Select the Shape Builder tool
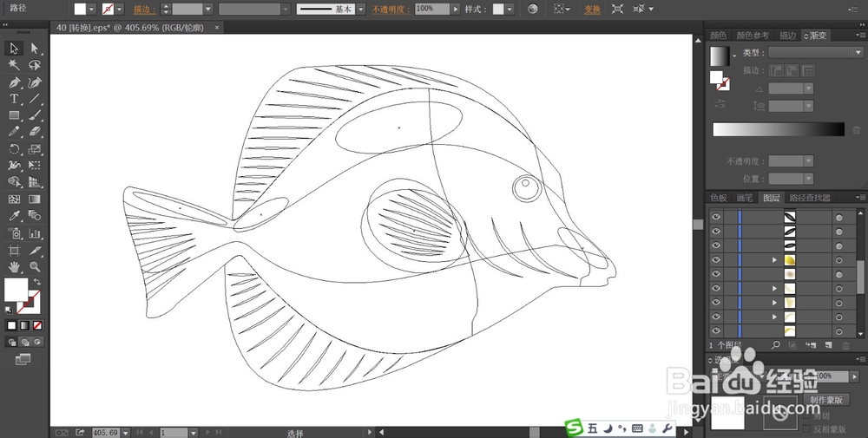 pos(14,182)
